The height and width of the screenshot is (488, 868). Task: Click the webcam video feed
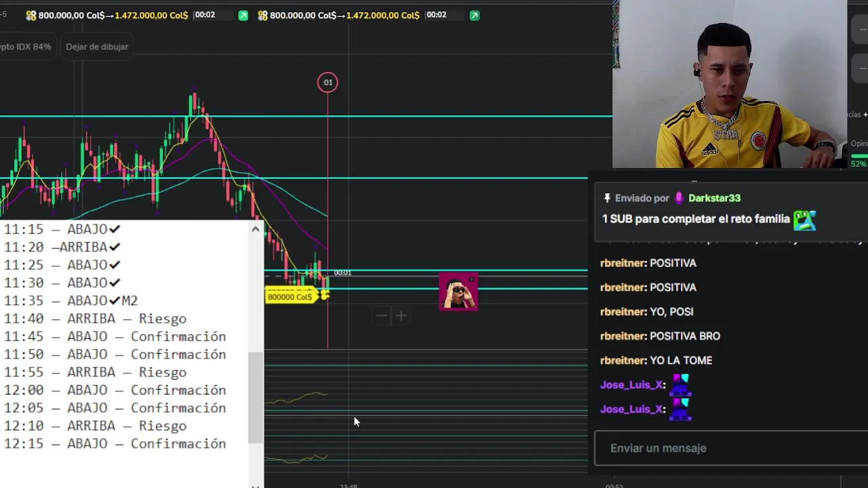730,84
